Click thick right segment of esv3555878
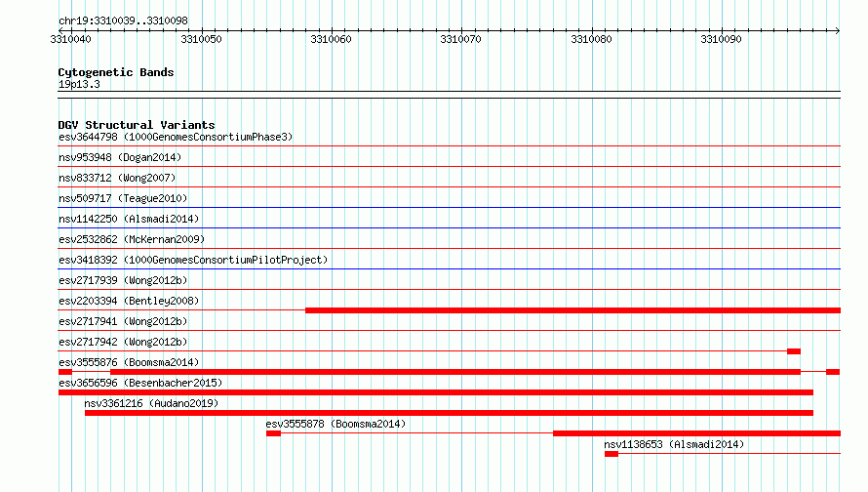The height and width of the screenshot is (492, 868). [697, 433]
